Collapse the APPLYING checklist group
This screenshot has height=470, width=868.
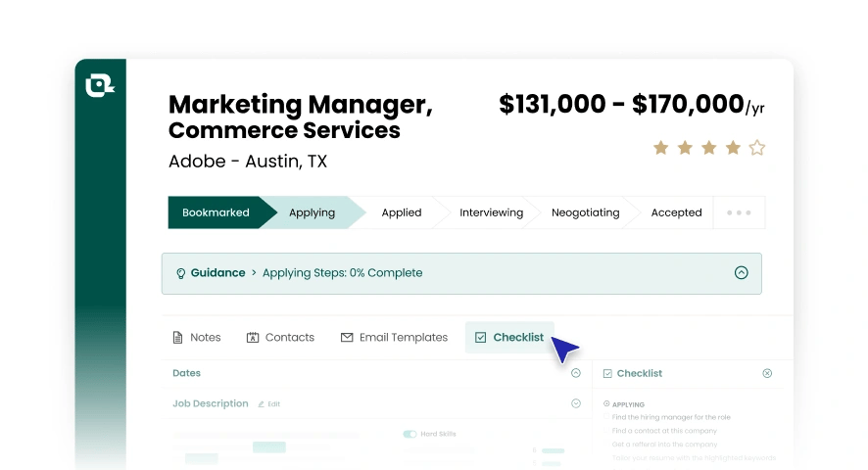click(606, 404)
